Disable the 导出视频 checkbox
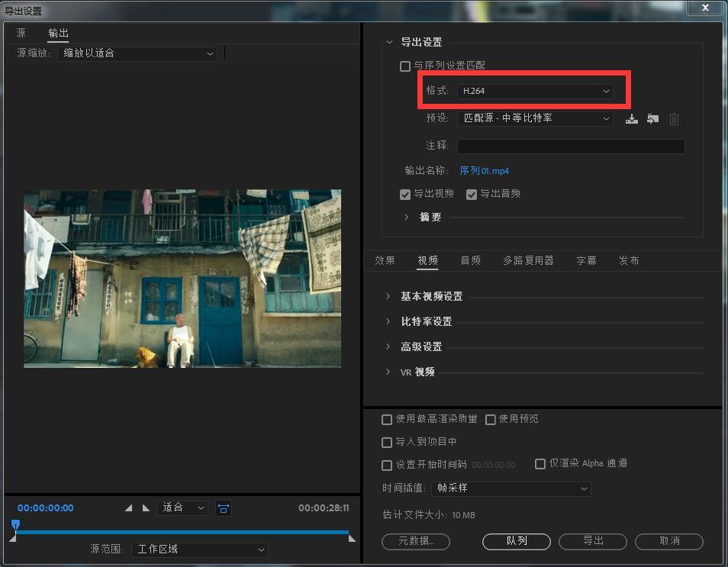 coord(405,194)
